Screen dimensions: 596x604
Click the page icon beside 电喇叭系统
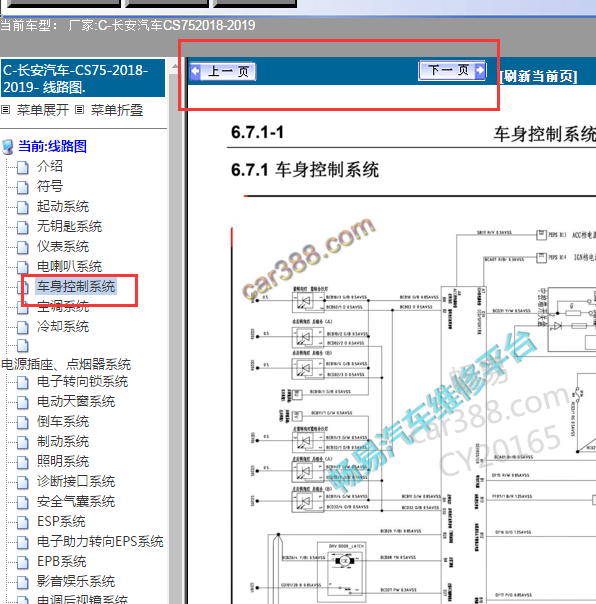point(23,268)
